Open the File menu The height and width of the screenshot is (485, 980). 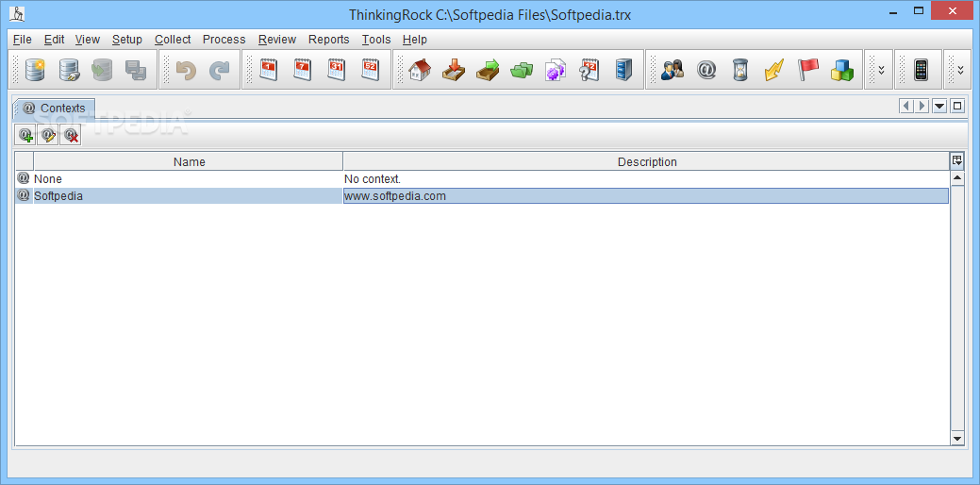[22, 40]
